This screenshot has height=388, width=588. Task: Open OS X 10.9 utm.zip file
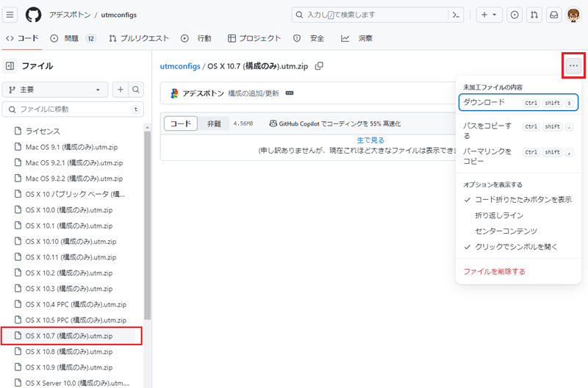pos(68,367)
